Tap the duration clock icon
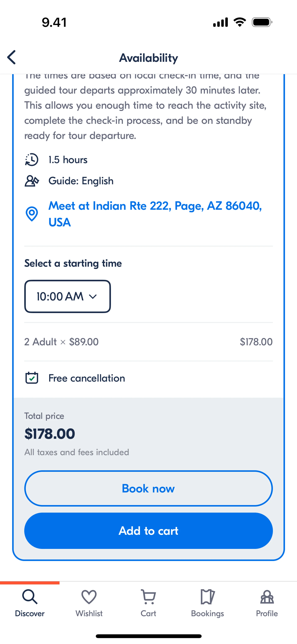The image size is (297, 644). click(32, 160)
